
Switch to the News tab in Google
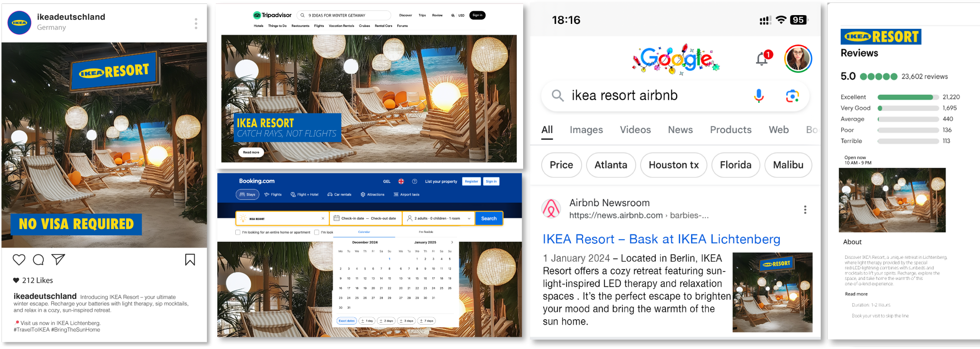(x=680, y=130)
